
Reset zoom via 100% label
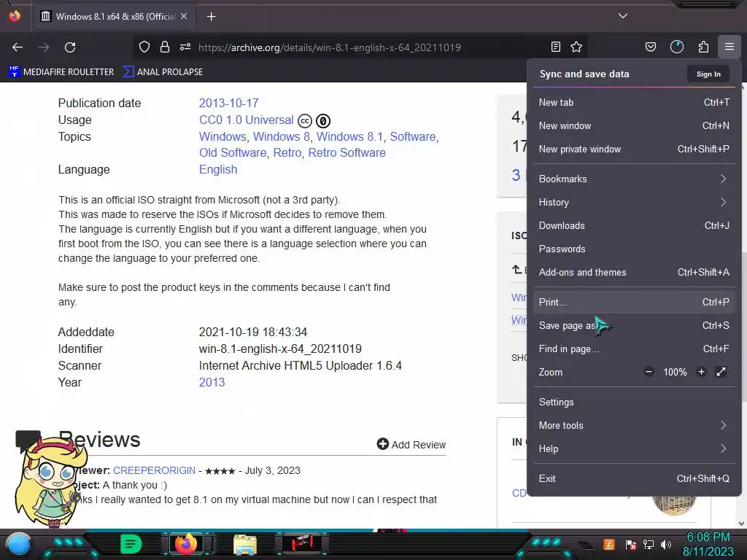tap(675, 372)
